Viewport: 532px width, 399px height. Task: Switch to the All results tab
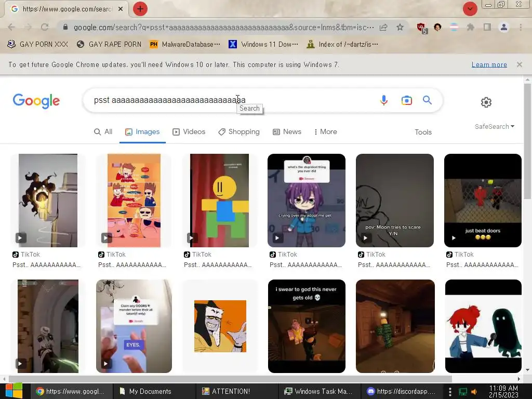[103, 131]
